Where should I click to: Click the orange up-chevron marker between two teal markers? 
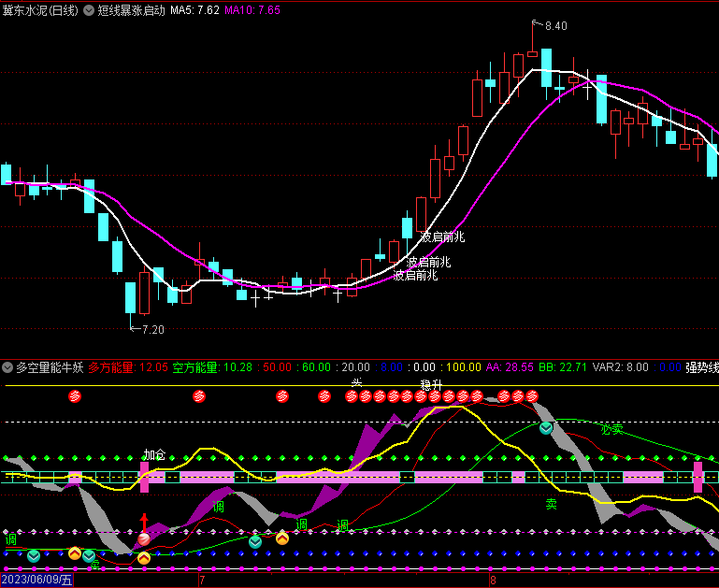(x=75, y=553)
